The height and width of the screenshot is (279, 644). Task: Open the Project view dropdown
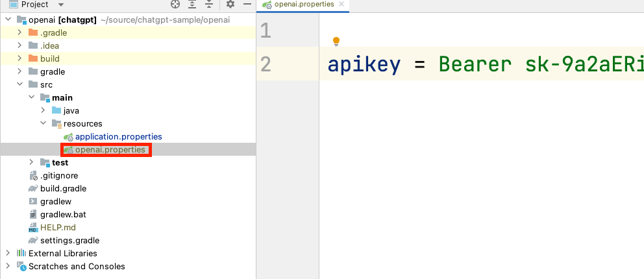(x=61, y=5)
